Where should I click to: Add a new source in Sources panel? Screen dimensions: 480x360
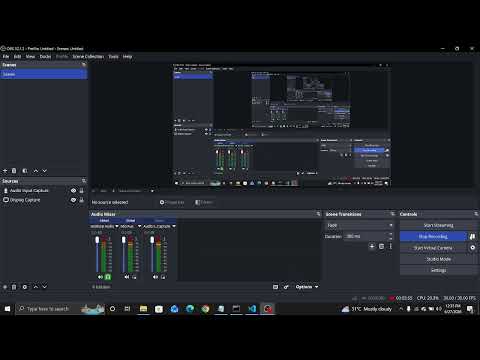5,287
